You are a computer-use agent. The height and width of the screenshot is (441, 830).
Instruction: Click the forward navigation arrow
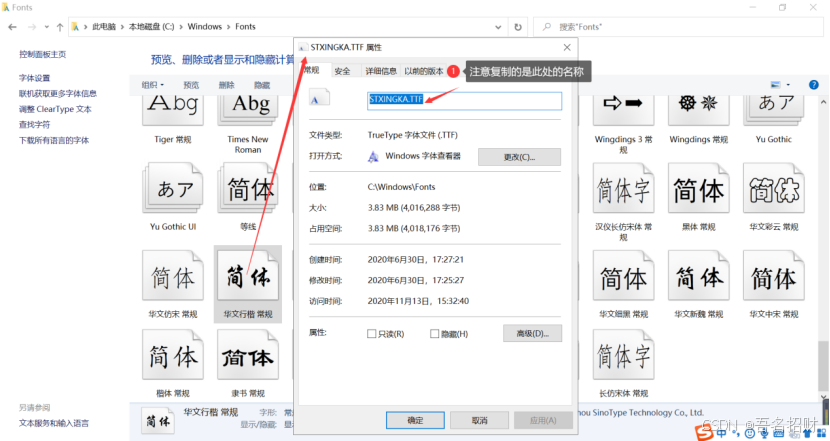click(32, 27)
